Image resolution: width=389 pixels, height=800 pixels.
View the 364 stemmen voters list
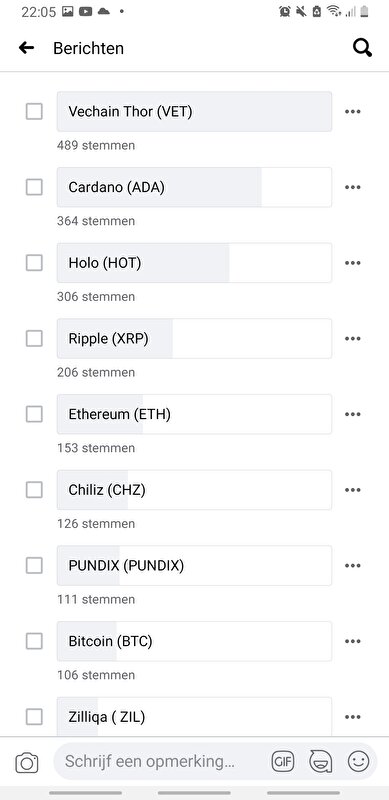(x=96, y=221)
